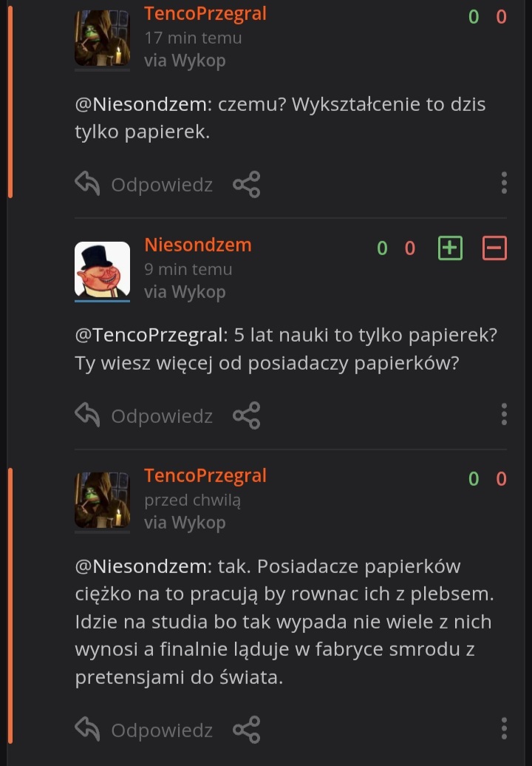Screen dimensions: 532x766
Task: Open TencoPrzegral's avatar on the last comment
Action: pos(102,500)
